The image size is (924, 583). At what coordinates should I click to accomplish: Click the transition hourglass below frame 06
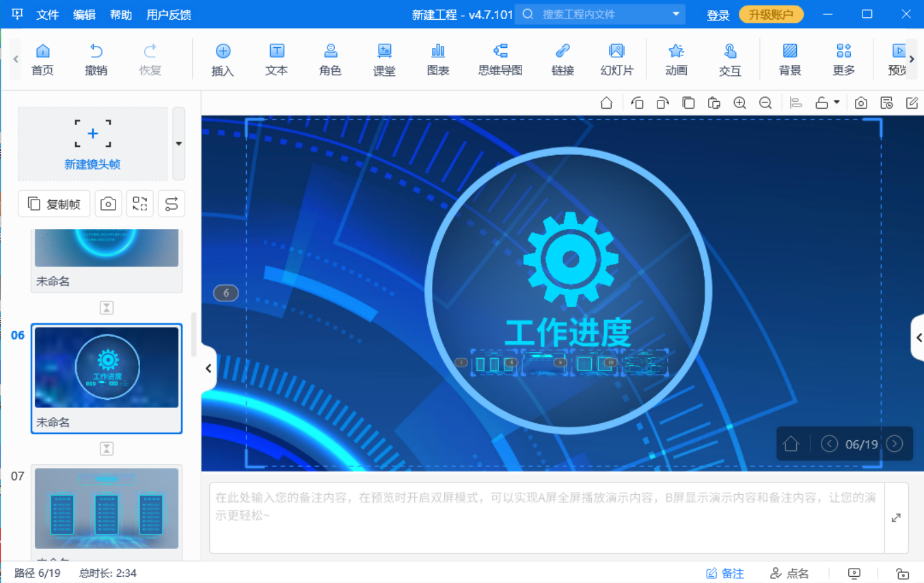point(107,448)
